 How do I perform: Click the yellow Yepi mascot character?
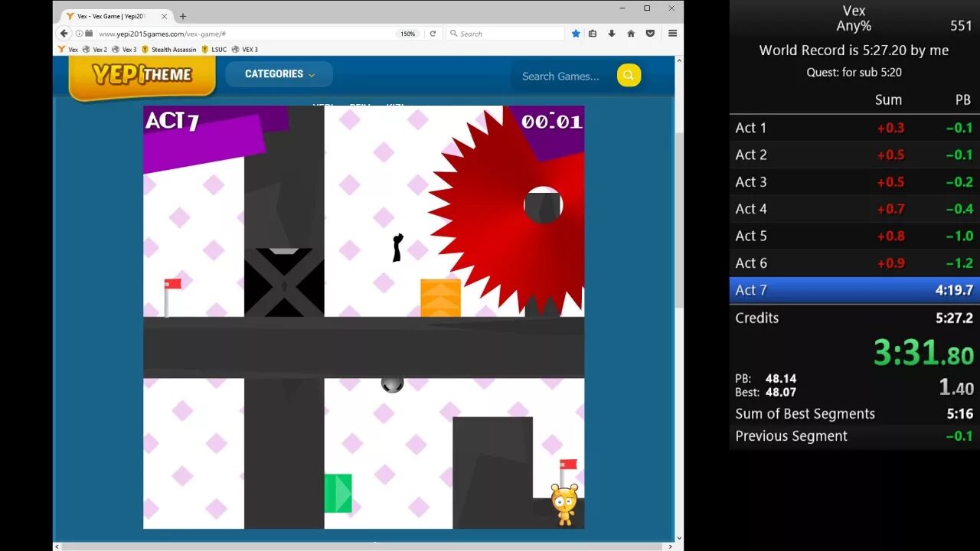(x=564, y=504)
